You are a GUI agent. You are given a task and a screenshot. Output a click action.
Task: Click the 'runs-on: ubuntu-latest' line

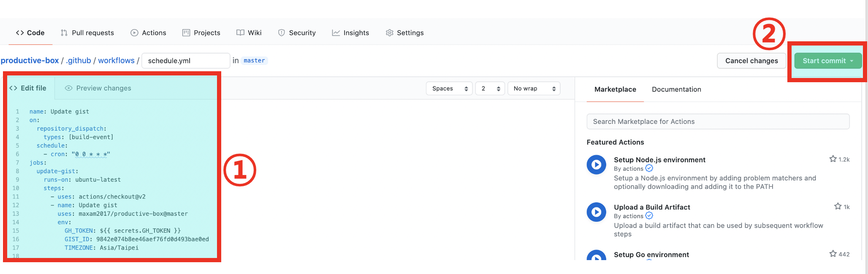pos(82,180)
